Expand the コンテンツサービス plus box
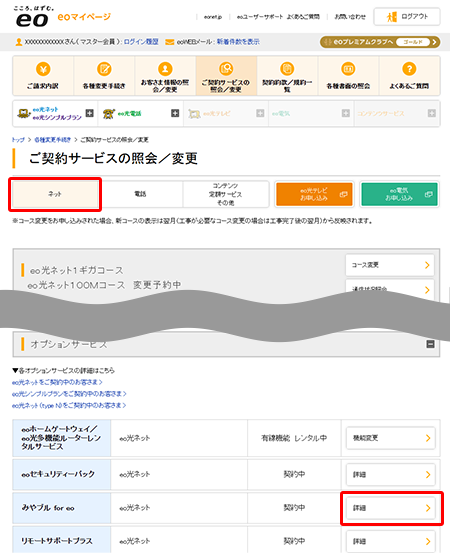The height and width of the screenshot is (553, 450). point(431,113)
